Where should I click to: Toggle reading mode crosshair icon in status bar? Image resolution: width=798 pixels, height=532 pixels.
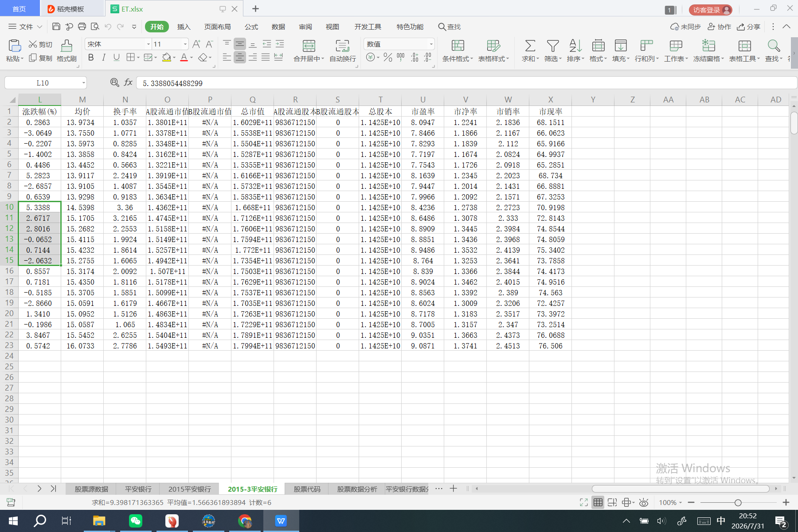point(626,502)
